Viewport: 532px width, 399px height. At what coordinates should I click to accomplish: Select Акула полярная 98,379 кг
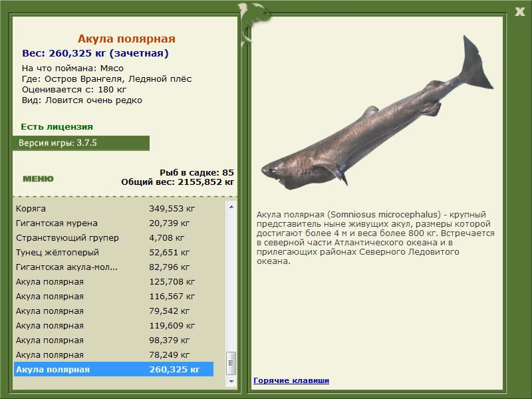coord(114,340)
